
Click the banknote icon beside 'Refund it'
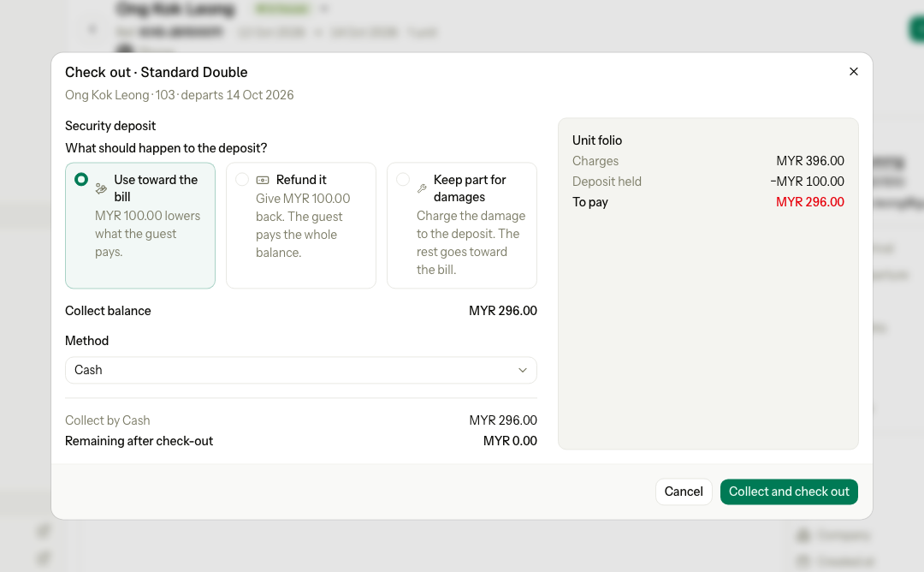point(263,180)
